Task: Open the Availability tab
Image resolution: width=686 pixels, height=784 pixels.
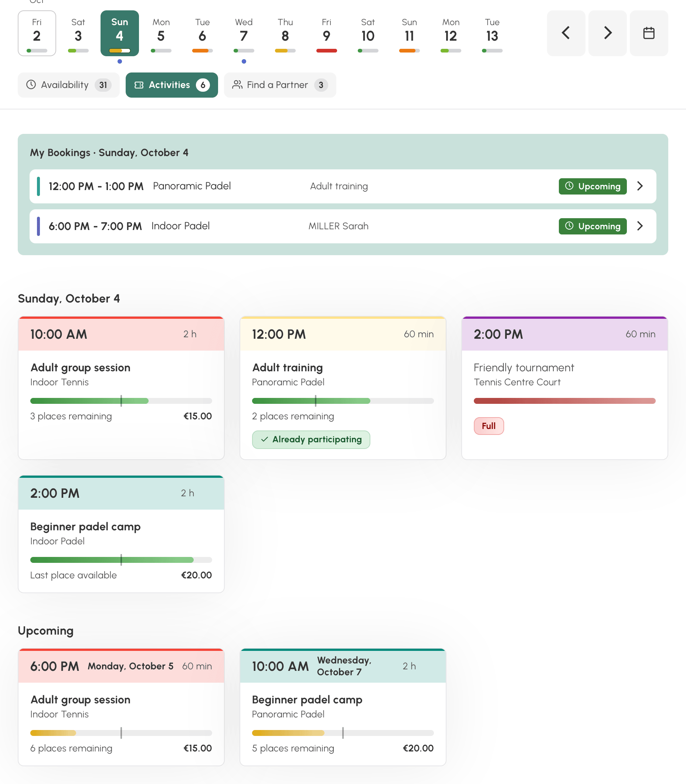Action: [x=68, y=85]
